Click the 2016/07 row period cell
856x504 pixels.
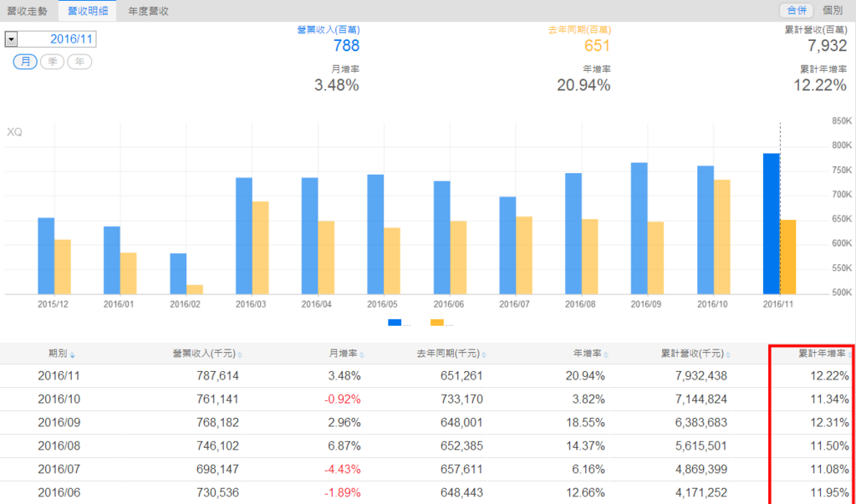coord(59,469)
